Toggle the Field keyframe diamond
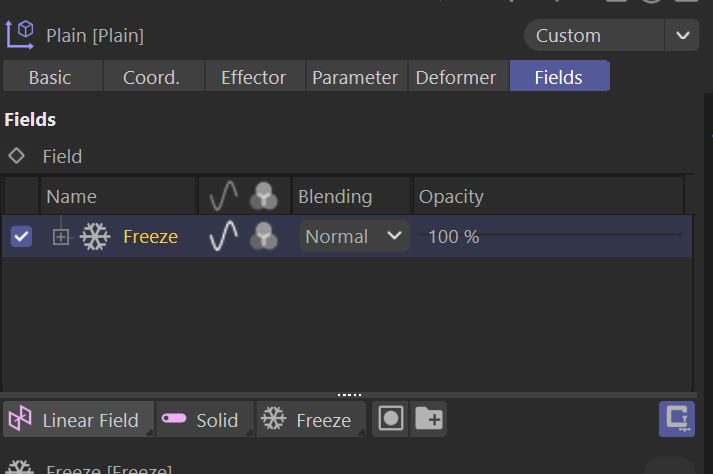Viewport: 713px width, 474px height. point(16,156)
